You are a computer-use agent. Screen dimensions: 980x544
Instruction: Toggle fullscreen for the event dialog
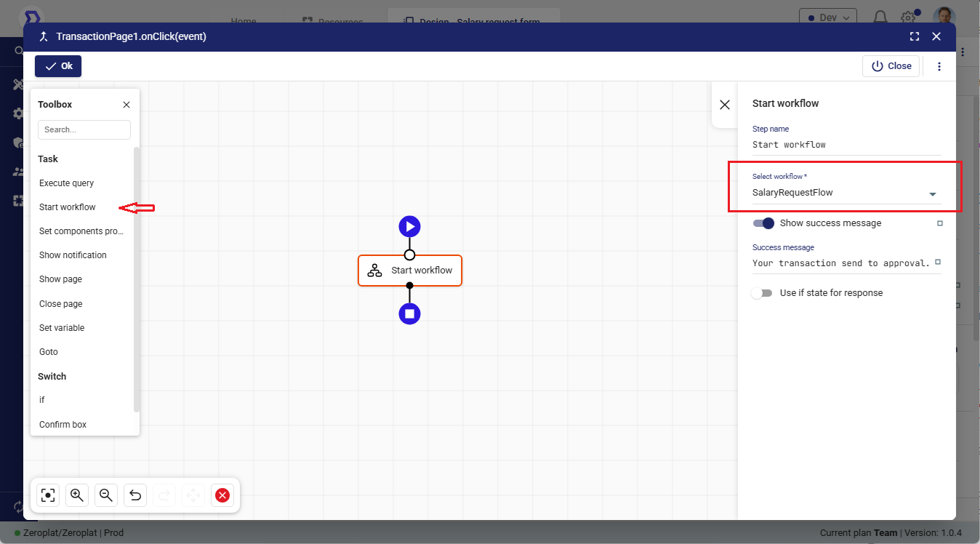pos(915,36)
